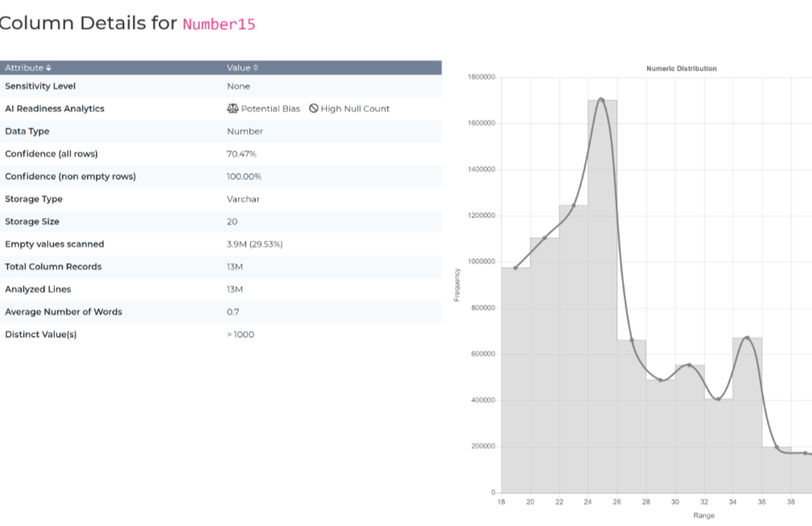812x526 pixels.
Task: Select the Data Type row
Action: pos(220,131)
